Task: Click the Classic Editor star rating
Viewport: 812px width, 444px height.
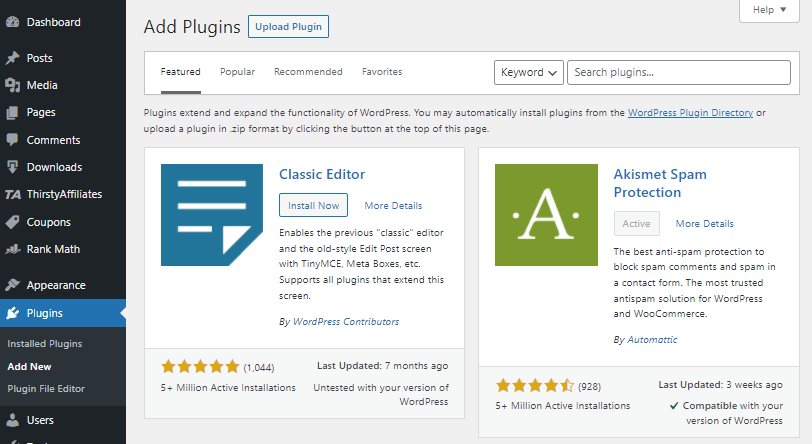Action: 200,367
